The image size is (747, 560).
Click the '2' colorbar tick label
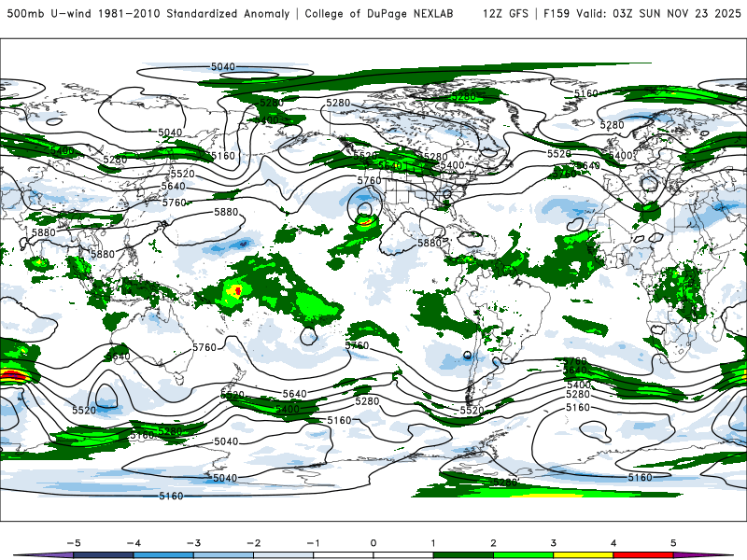tap(493, 543)
